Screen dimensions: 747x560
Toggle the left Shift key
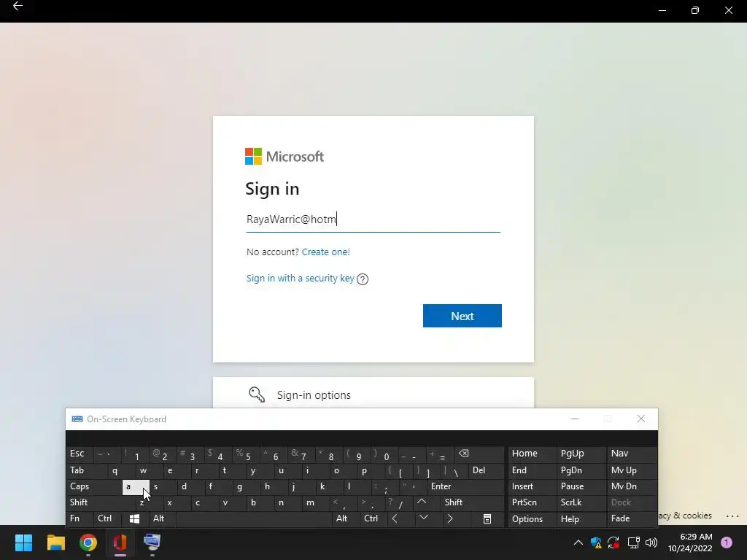tap(101, 502)
